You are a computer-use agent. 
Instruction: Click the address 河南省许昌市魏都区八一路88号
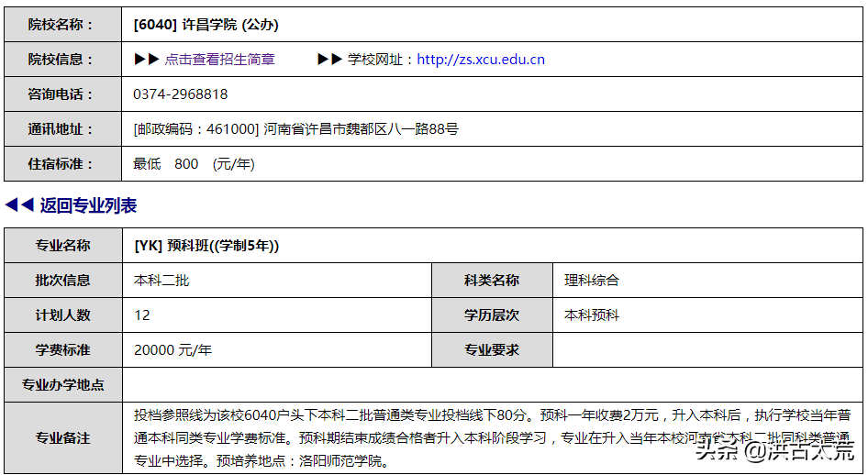click(361, 129)
